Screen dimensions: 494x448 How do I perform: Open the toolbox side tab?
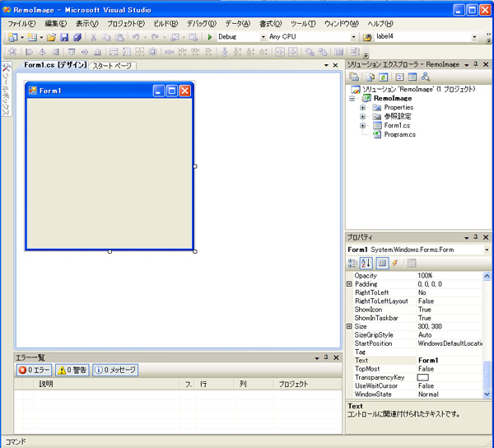coord(7,89)
